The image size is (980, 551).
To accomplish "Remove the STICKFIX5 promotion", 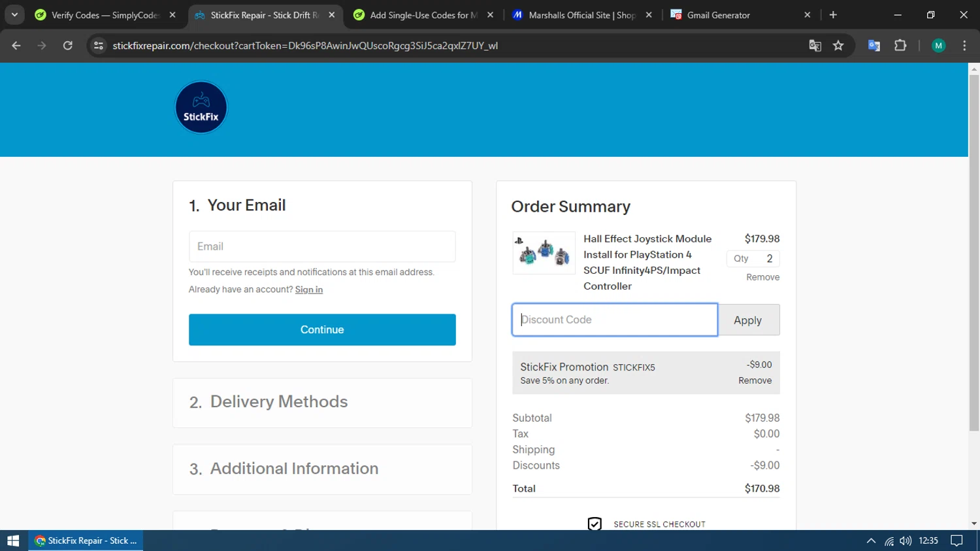I will click(x=755, y=380).
